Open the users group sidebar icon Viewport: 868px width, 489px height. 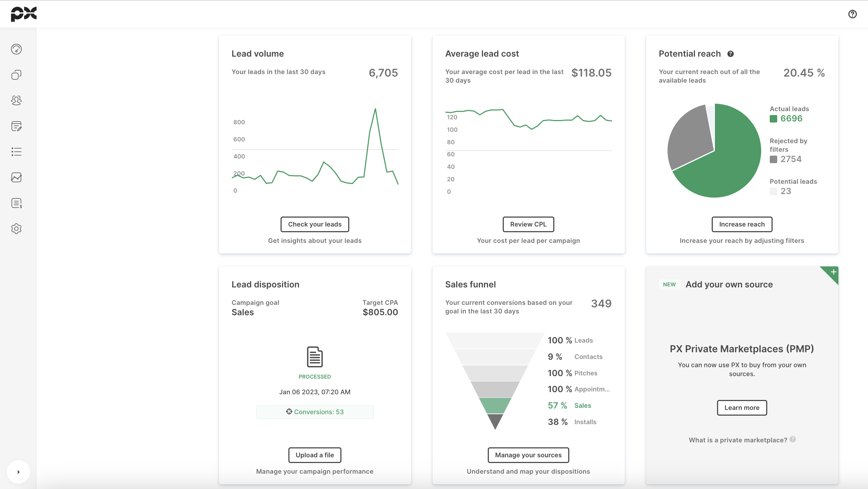click(x=16, y=100)
